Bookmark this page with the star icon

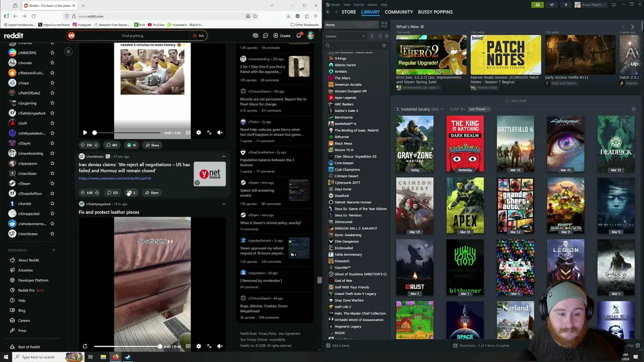click(x=256, y=16)
